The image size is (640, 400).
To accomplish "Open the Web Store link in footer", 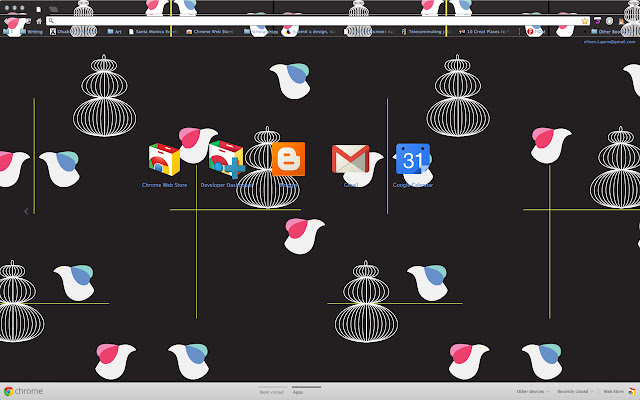I will 613,391.
